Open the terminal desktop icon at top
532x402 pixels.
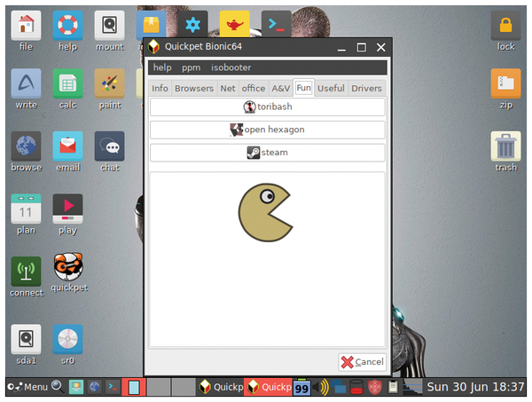coord(276,24)
